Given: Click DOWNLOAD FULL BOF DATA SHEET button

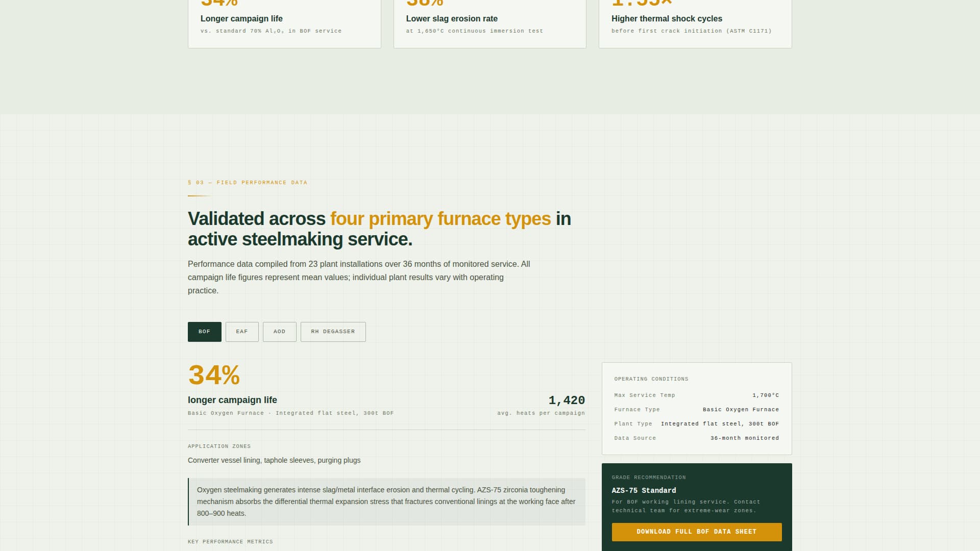Looking at the screenshot, I should (696, 532).
